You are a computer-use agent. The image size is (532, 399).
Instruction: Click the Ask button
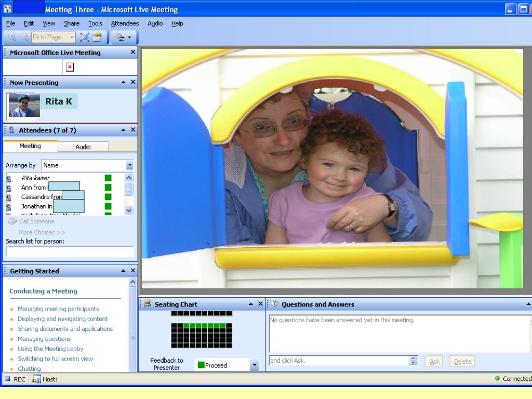point(434,362)
